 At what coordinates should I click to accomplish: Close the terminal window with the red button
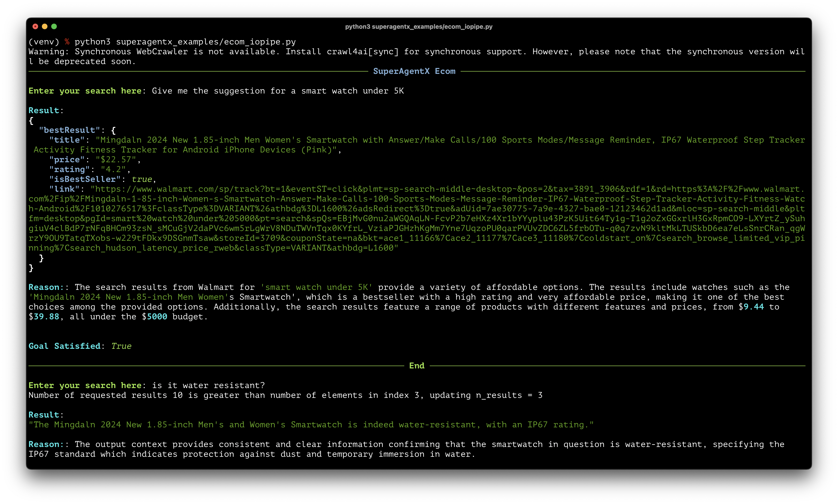(x=35, y=26)
